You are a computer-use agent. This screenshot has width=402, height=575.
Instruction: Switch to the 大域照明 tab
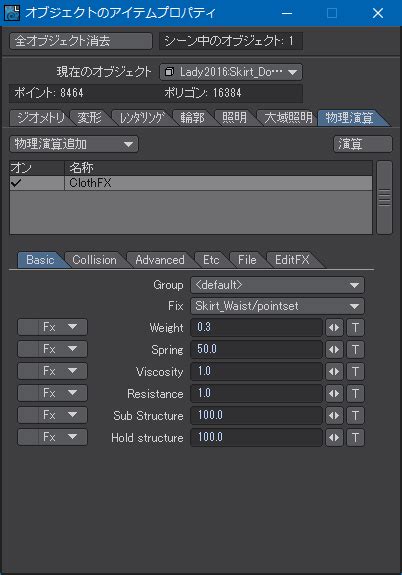(287, 118)
